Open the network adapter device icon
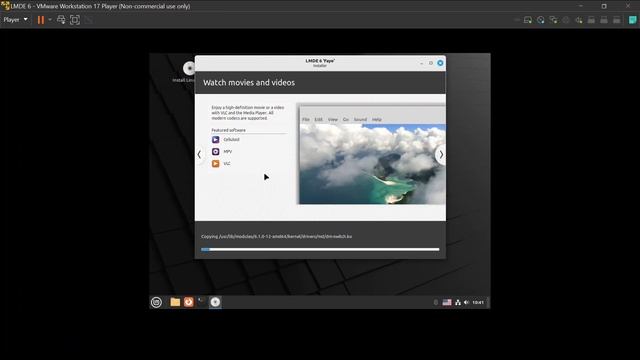 click(553, 20)
